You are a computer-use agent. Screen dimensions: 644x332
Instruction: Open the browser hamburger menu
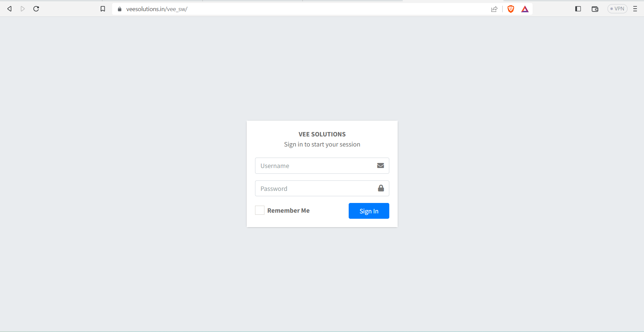635,9
